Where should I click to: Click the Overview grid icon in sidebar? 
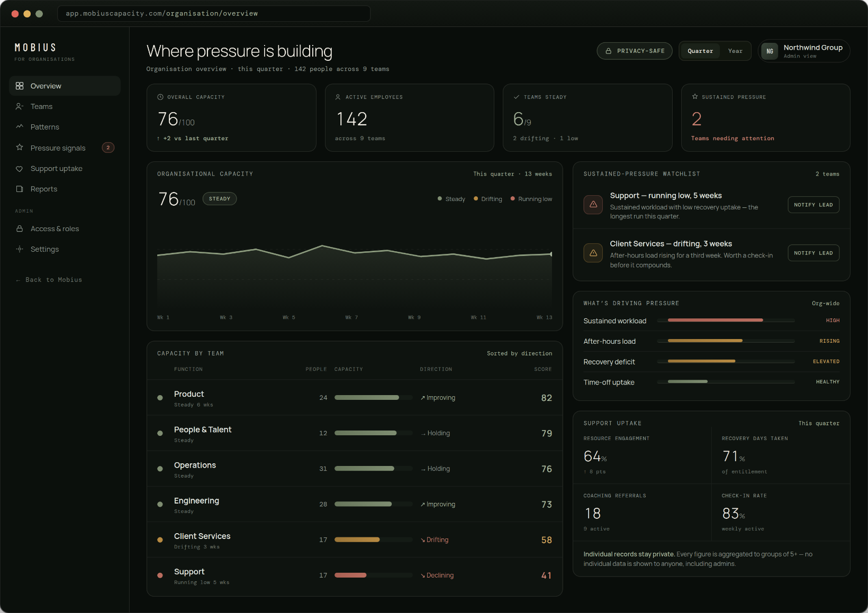click(x=20, y=86)
